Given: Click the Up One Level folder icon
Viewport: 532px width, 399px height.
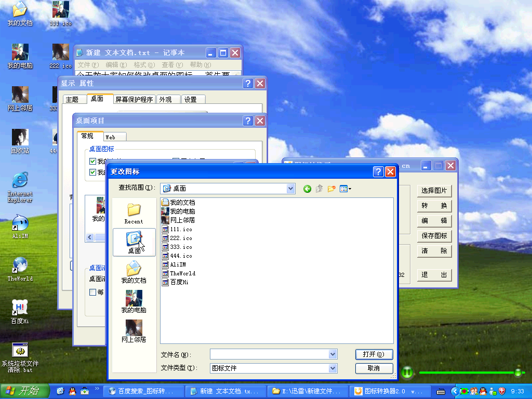Looking at the screenshot, I should pos(319,189).
